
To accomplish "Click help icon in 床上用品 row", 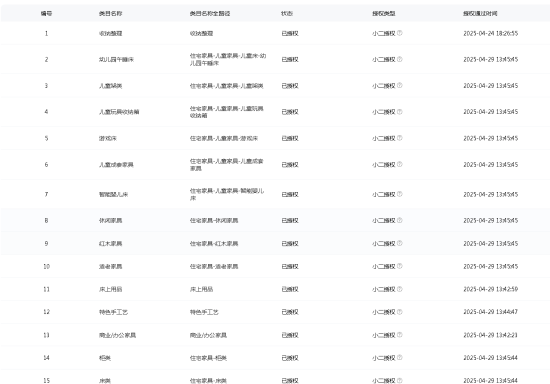I will pyautogui.click(x=400, y=289).
